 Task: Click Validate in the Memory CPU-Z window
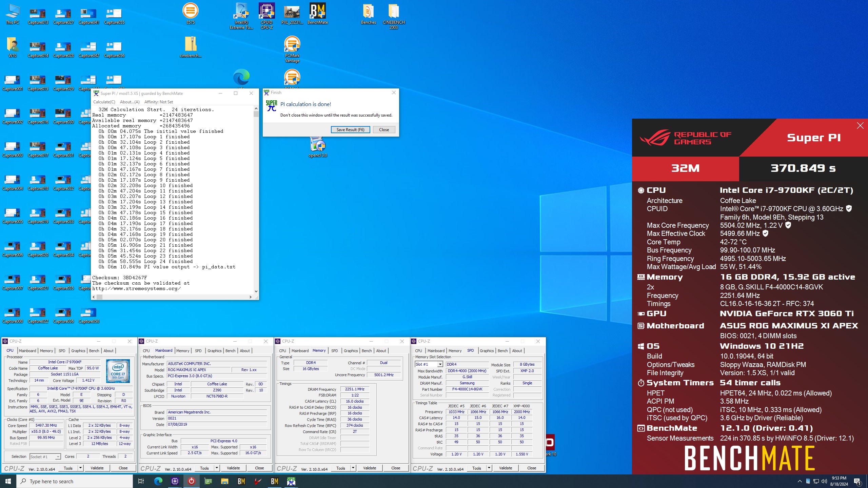tap(370, 468)
